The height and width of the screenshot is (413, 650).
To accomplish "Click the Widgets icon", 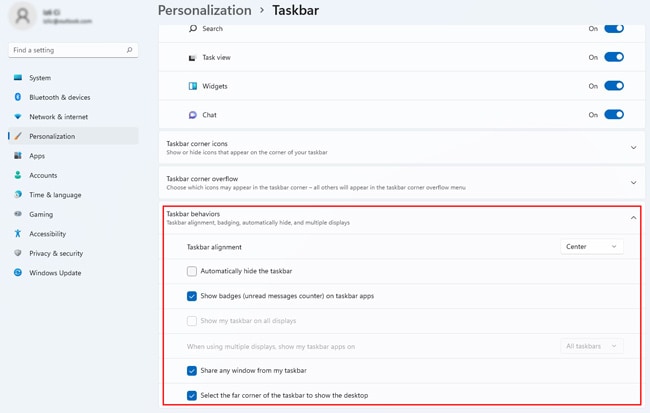I will click(x=193, y=86).
